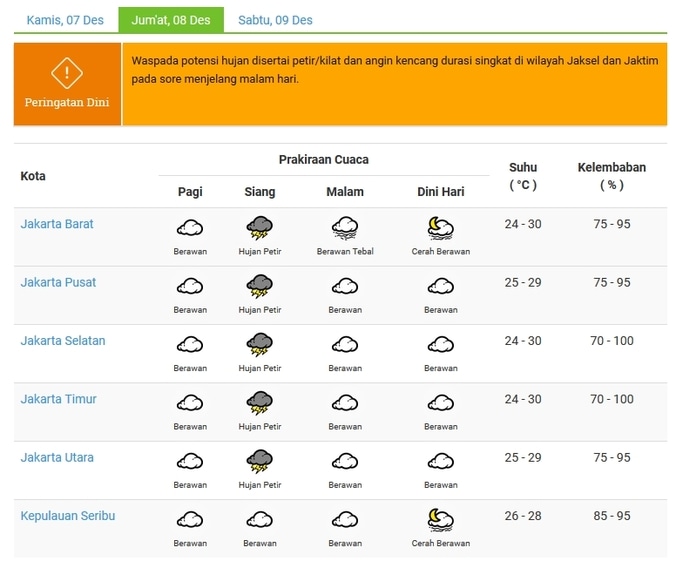The image size is (676, 561).
Task: Click Jakarta Pusat Pagi cloudy icon
Action: [x=190, y=287]
